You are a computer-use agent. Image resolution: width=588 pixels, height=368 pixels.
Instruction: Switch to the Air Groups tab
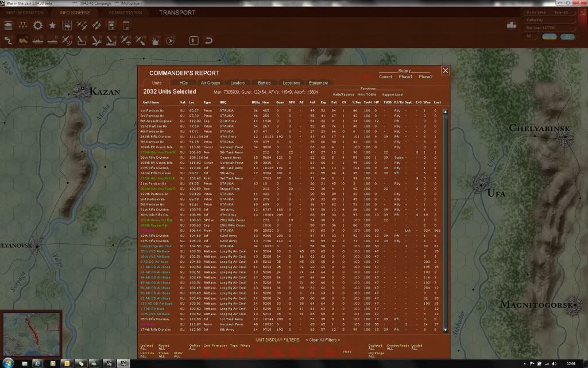(210, 83)
